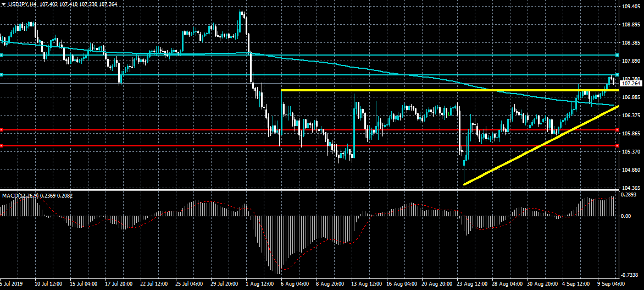Click the 29 Jul 20:00 time label
Image resolution: width=644 pixels, height=290 pixels.
pyautogui.click(x=225, y=284)
